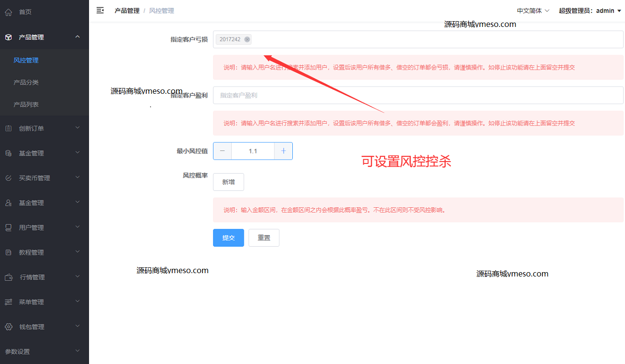Focus the 指定客户盈利 input field

click(x=418, y=95)
